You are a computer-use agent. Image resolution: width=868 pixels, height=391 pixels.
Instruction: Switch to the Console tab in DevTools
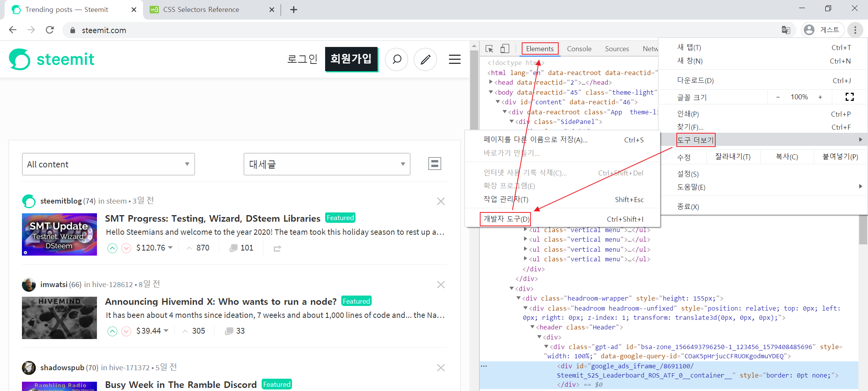pos(579,49)
